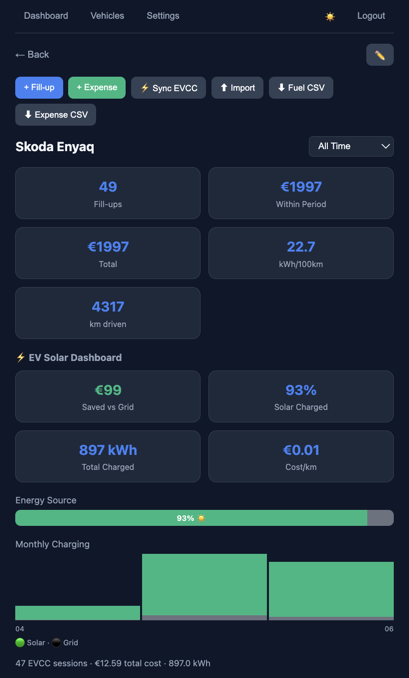This screenshot has height=678, width=409.
Task: Click the dropdown chevron beside All Time
Action: (x=385, y=146)
